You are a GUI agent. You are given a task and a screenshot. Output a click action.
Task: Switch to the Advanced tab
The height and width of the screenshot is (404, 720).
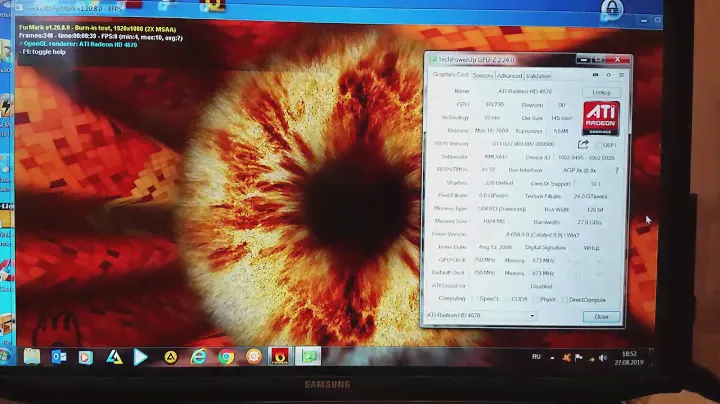tap(510, 75)
